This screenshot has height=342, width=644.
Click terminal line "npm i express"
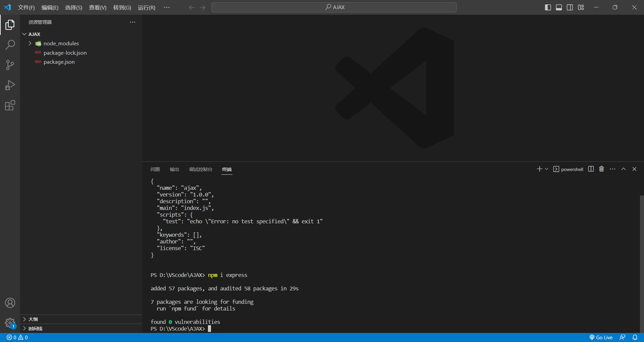[227, 275]
